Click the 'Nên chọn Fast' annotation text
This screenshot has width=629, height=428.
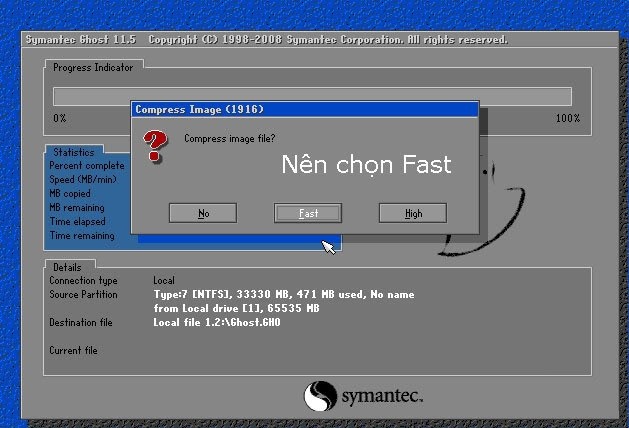pyautogui.click(x=365, y=164)
